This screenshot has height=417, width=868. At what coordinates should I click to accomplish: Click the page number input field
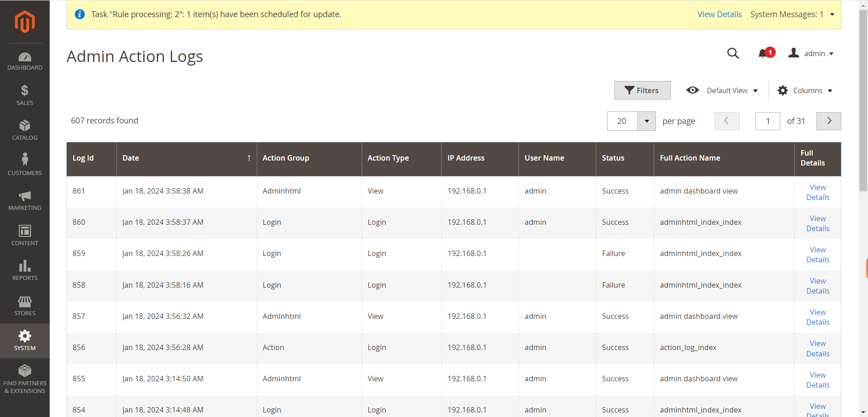click(x=768, y=121)
